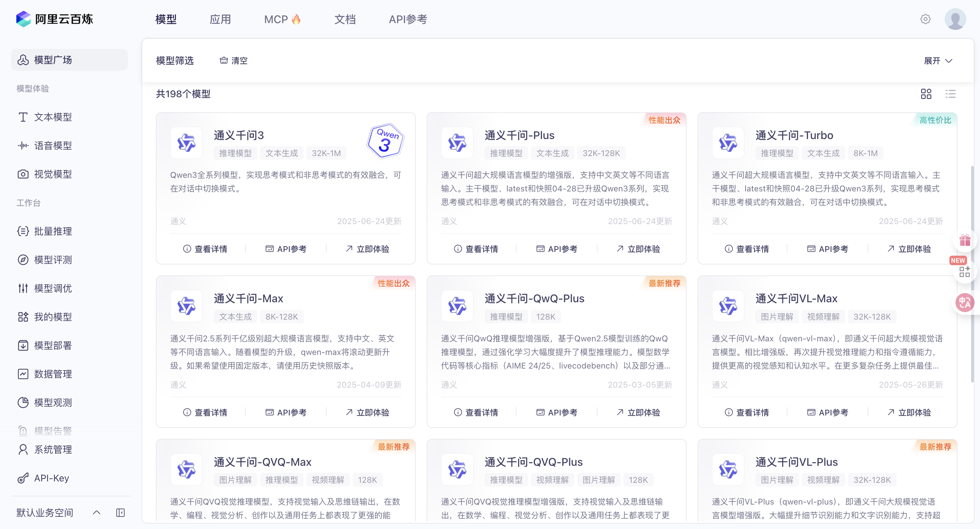Click API参考 on the 通义千问-Turbo card

pos(828,249)
